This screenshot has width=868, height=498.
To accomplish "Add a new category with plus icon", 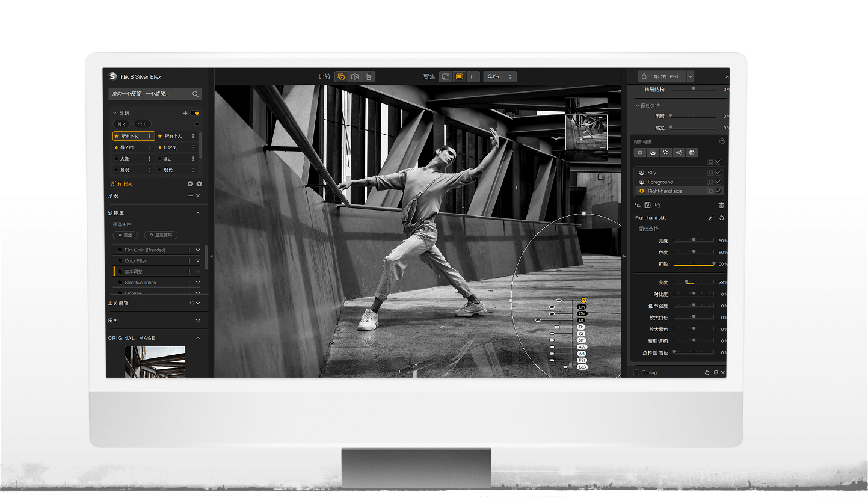I will coord(185,113).
